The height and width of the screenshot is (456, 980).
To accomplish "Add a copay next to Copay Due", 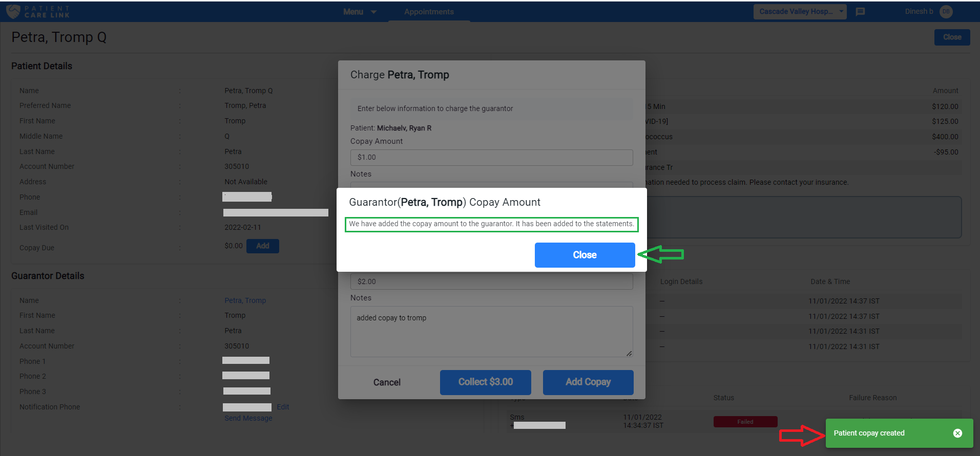I will tap(263, 246).
